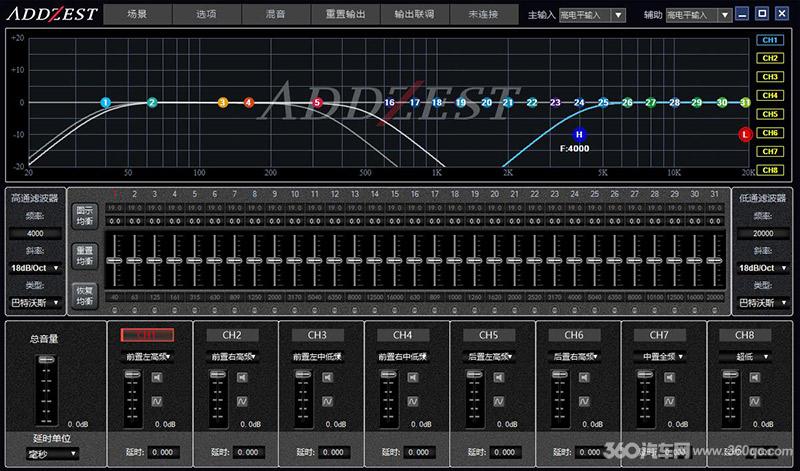
Task: Click the 未连接 connection status menu item
Action: coord(484,14)
